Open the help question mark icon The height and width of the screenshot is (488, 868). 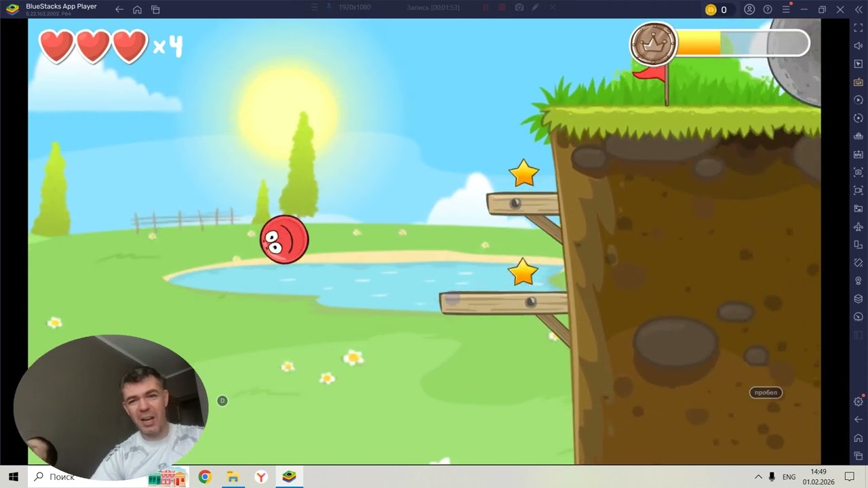[768, 9]
